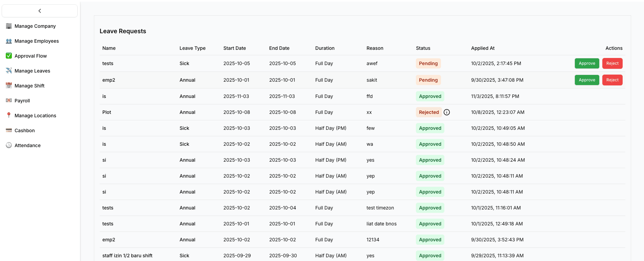
Task: Collapse the sidebar with the chevron button
Action: [40, 11]
